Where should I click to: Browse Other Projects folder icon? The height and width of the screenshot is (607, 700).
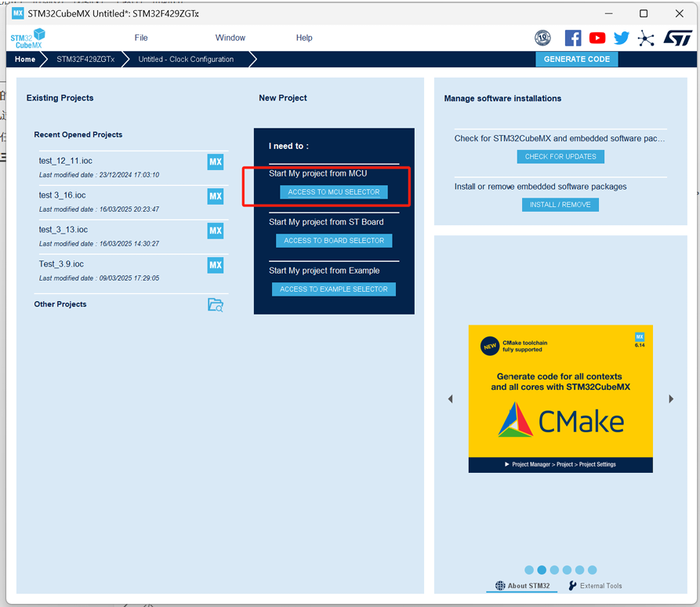click(x=216, y=304)
